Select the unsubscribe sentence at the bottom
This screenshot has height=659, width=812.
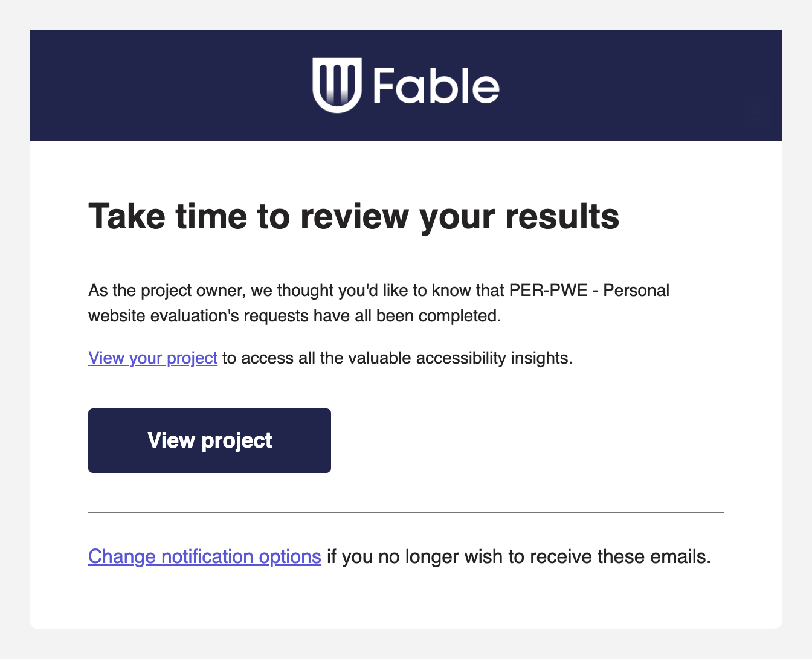[399, 556]
